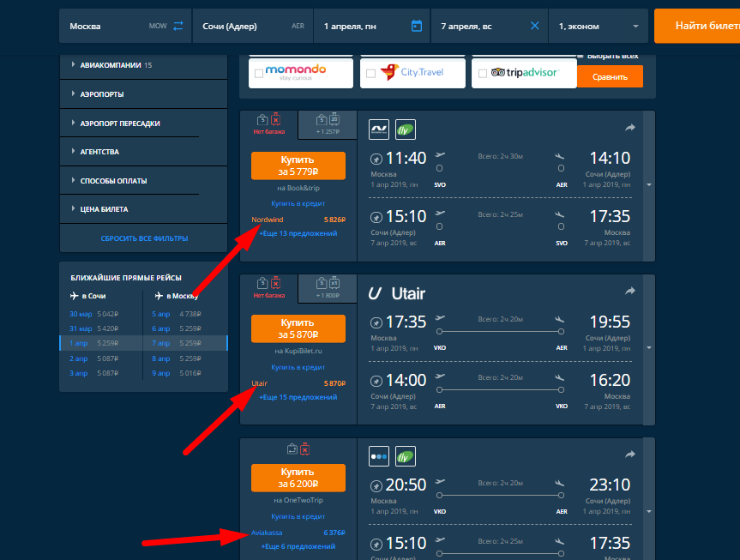Expand details of the 11:40 flight ticket
740x560 pixels.
649,185
